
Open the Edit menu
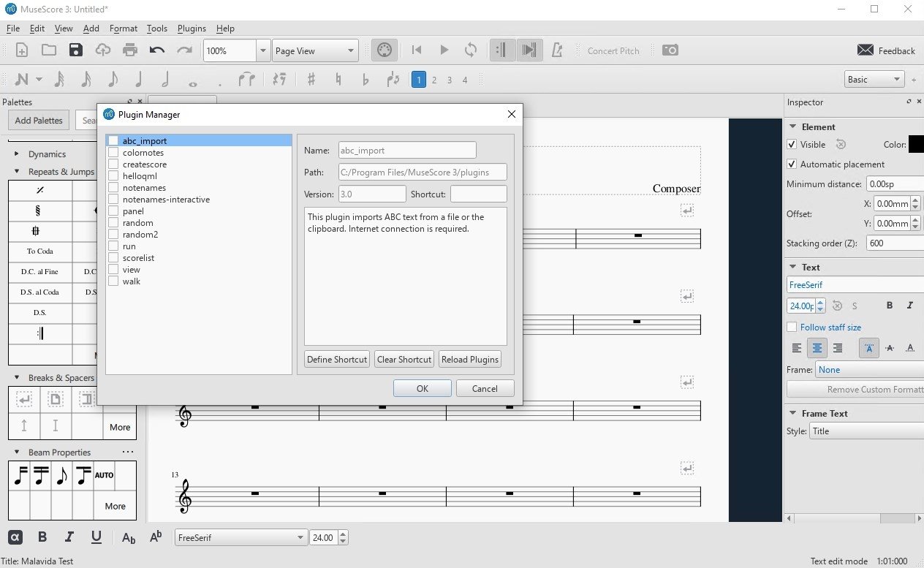(x=37, y=29)
